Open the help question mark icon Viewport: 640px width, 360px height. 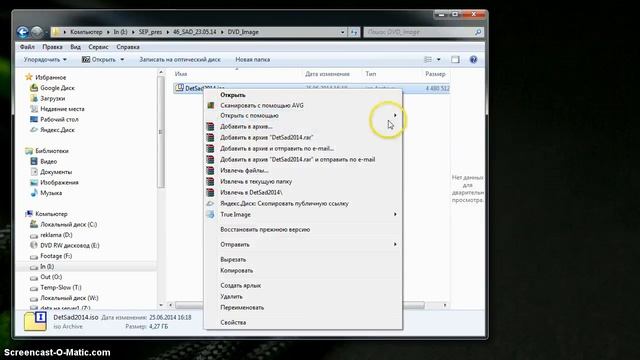click(473, 60)
